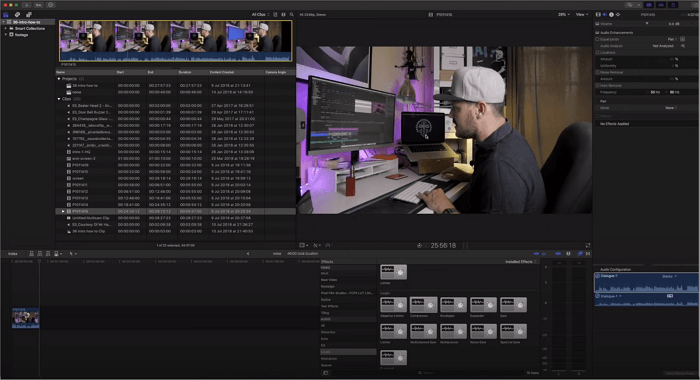Enable the Hum Removal checkbox
This screenshot has height=380, width=700.
click(x=597, y=85)
